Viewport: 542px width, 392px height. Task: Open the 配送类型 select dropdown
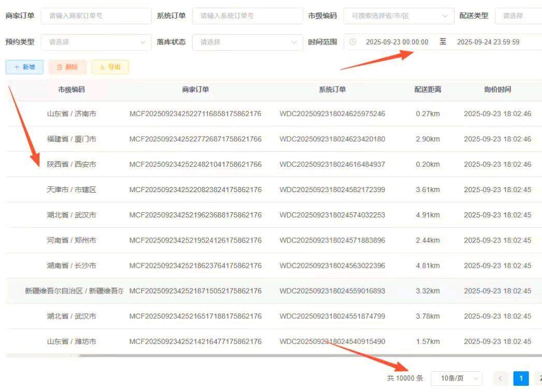(x=518, y=16)
